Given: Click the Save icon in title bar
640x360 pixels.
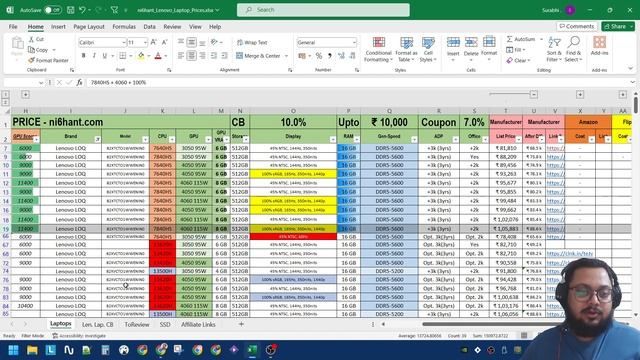Looking at the screenshot, I should [71, 10].
